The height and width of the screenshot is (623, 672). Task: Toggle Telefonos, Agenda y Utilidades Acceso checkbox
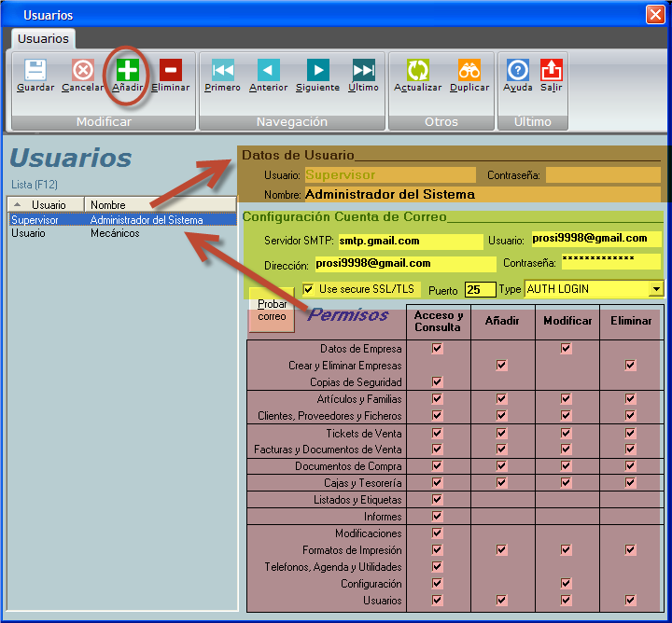(x=437, y=566)
